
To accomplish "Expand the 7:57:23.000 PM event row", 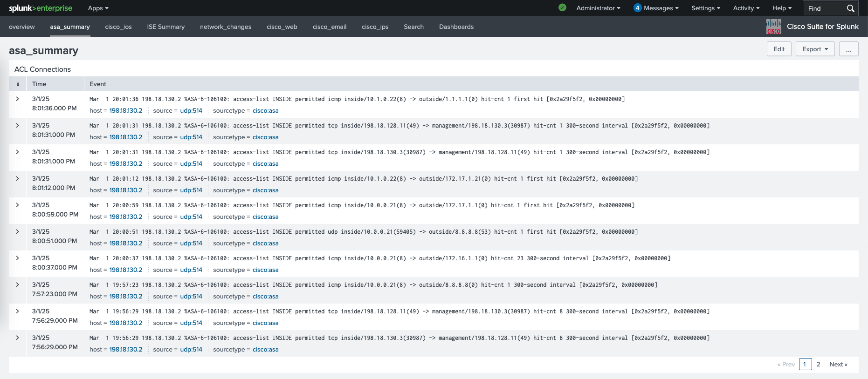I will (x=18, y=285).
